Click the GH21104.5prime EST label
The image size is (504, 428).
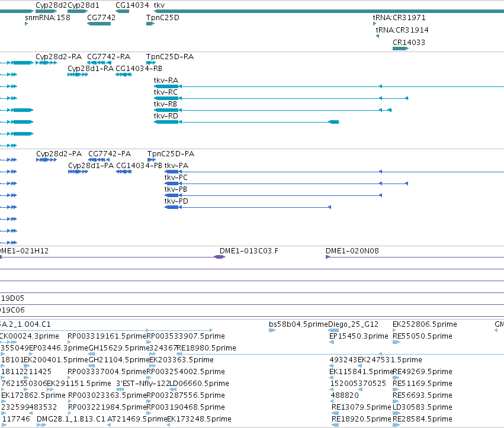[x=119, y=360]
